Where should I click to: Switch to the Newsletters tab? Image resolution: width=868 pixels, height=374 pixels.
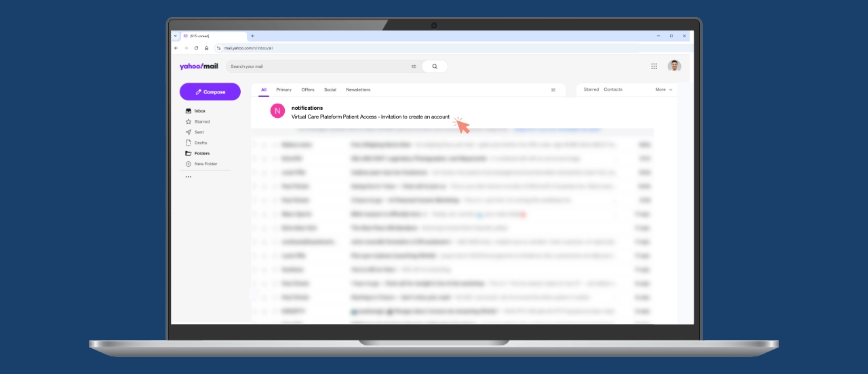(x=358, y=89)
